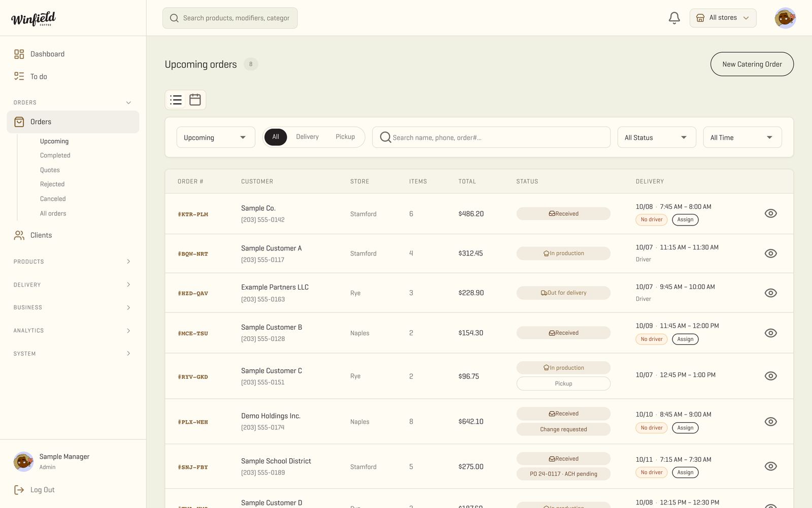Screen dimensions: 812x508
Task: Open the All Status dropdown
Action: (x=656, y=138)
